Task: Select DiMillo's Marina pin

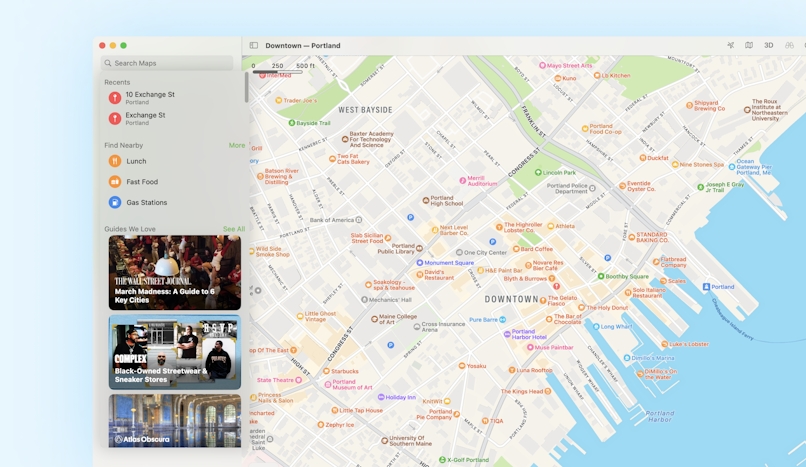Action: (627, 358)
